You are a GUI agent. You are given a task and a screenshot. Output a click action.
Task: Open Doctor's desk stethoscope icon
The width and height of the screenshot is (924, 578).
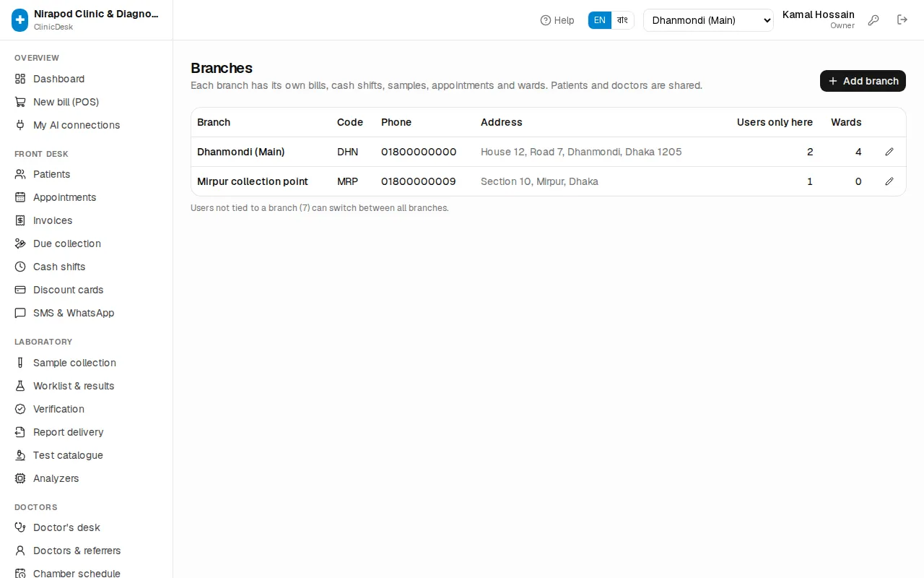coord(20,527)
